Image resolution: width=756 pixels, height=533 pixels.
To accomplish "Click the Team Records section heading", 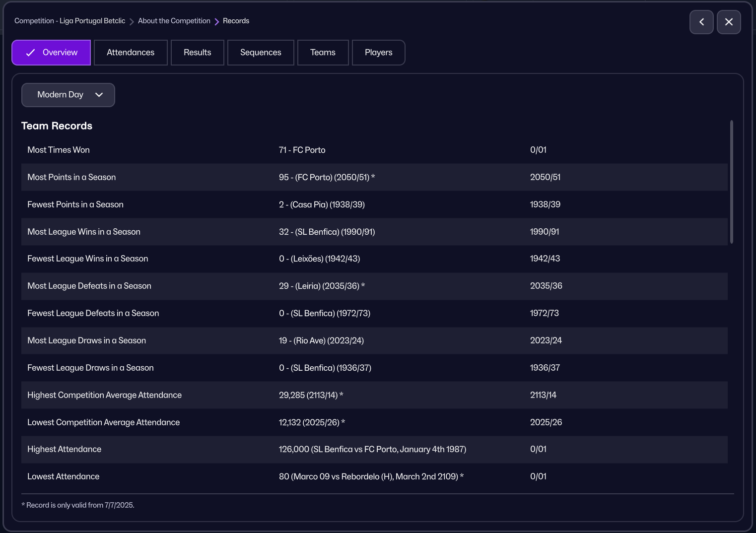I will [x=57, y=126].
